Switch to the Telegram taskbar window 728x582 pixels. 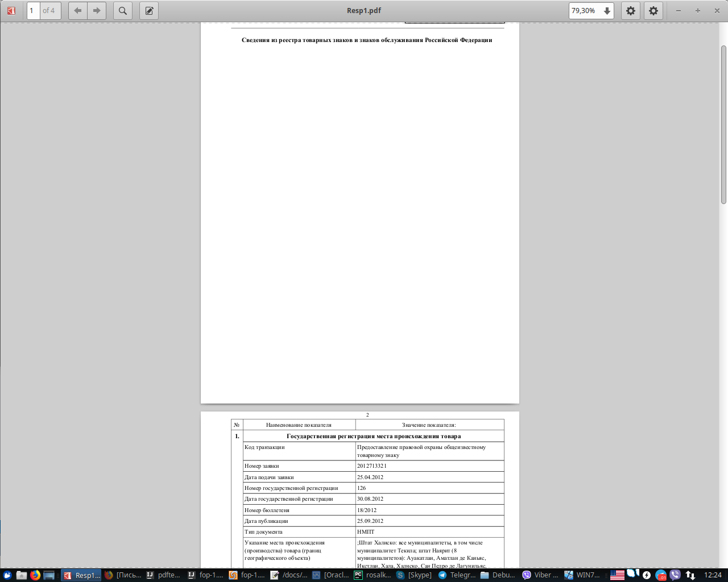[456, 575]
